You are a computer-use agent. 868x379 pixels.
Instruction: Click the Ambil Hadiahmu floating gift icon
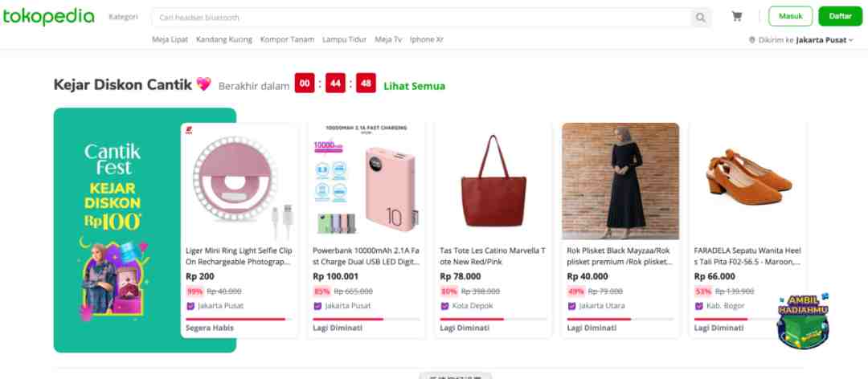coord(803,321)
